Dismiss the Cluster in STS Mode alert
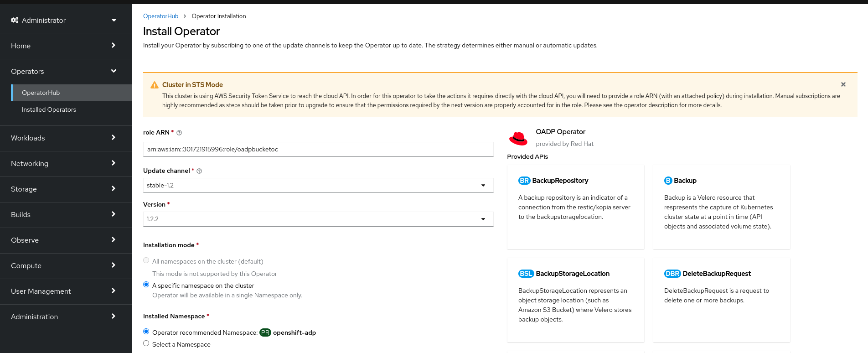The height and width of the screenshot is (353, 868). coord(843,84)
